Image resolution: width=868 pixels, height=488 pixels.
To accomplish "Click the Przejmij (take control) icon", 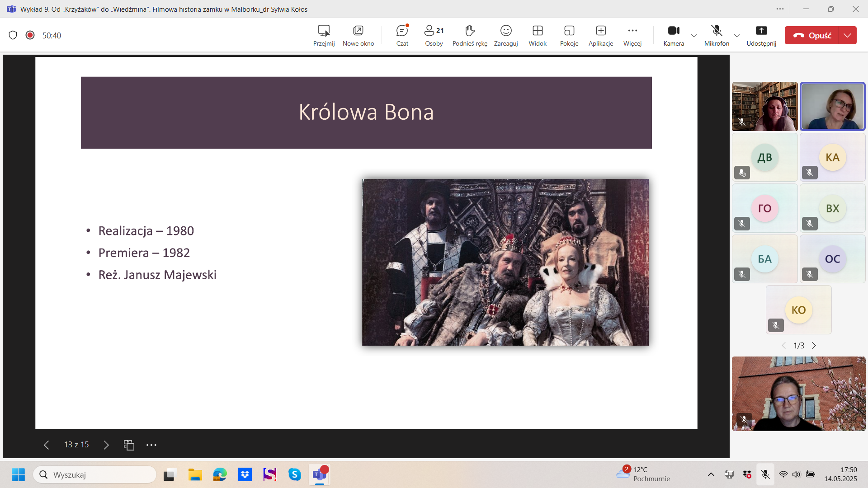I will click(x=324, y=35).
